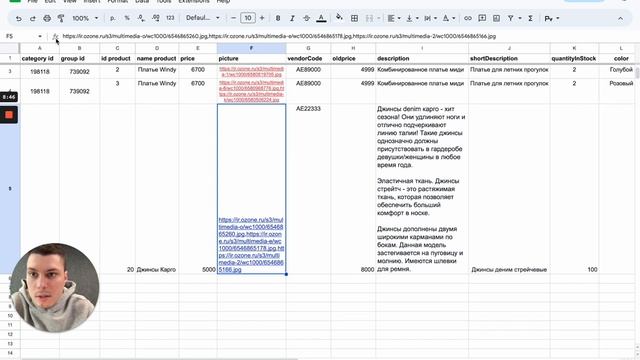Open the name box dropdown next to F5
640x360 pixels.
tap(40, 36)
